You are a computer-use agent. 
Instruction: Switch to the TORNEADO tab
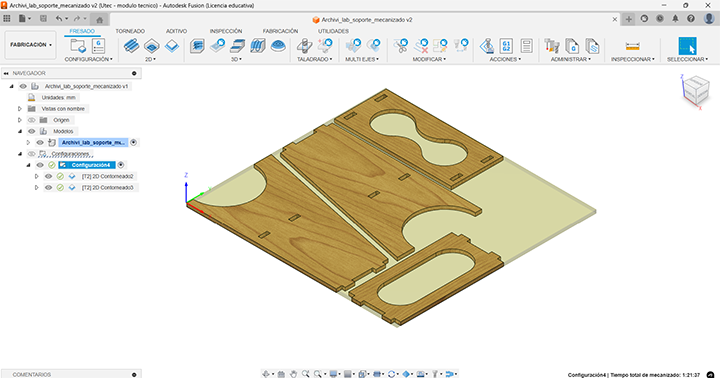(x=130, y=31)
